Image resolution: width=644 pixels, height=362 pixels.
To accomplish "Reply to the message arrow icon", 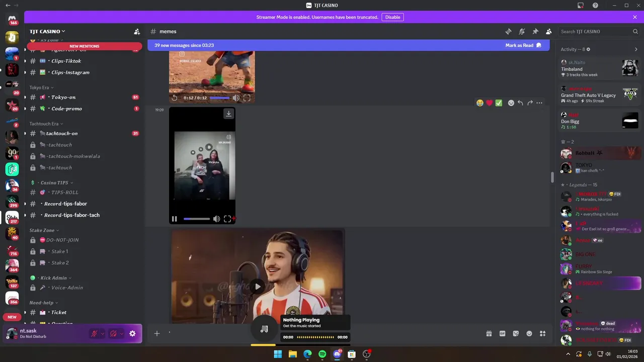I will coord(520,103).
